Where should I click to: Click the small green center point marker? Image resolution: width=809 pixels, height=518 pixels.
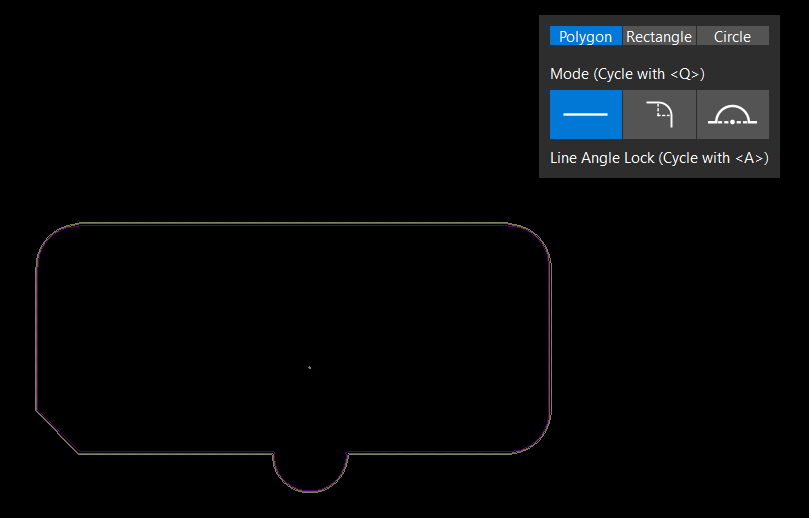[310, 367]
